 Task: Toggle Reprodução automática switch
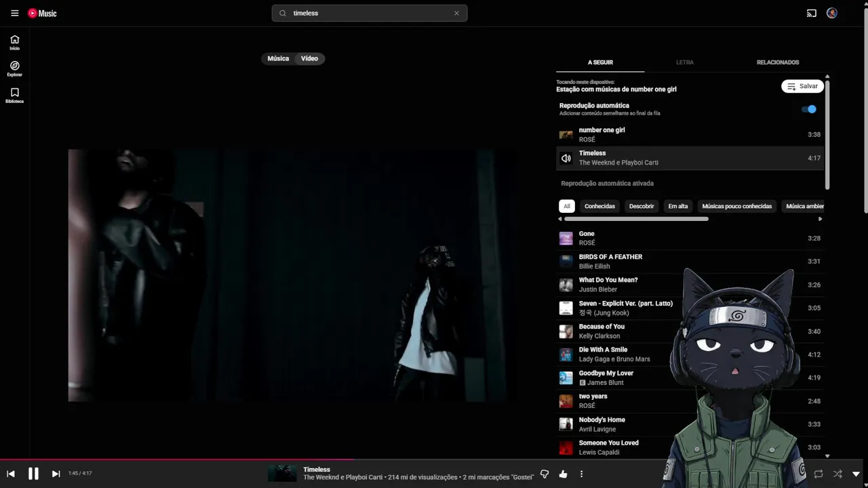(809, 109)
